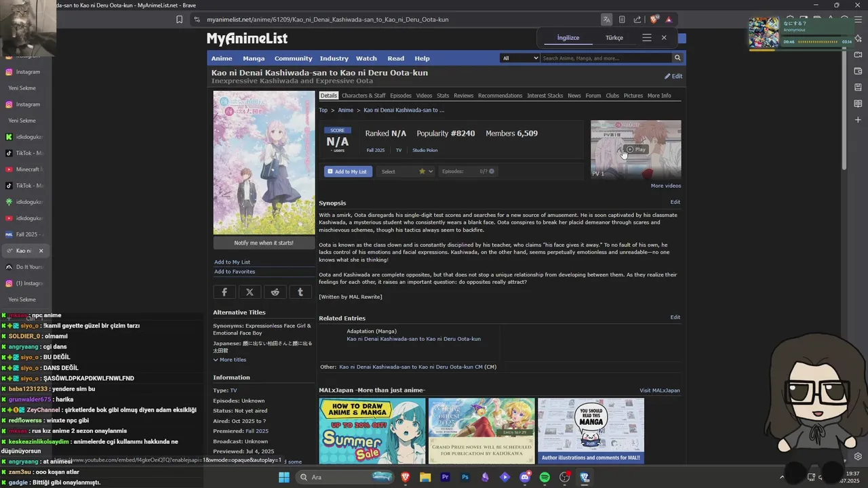Open File Explorer from the taskbar
Screen dimensions: 868x488
pyautogui.click(x=425, y=477)
